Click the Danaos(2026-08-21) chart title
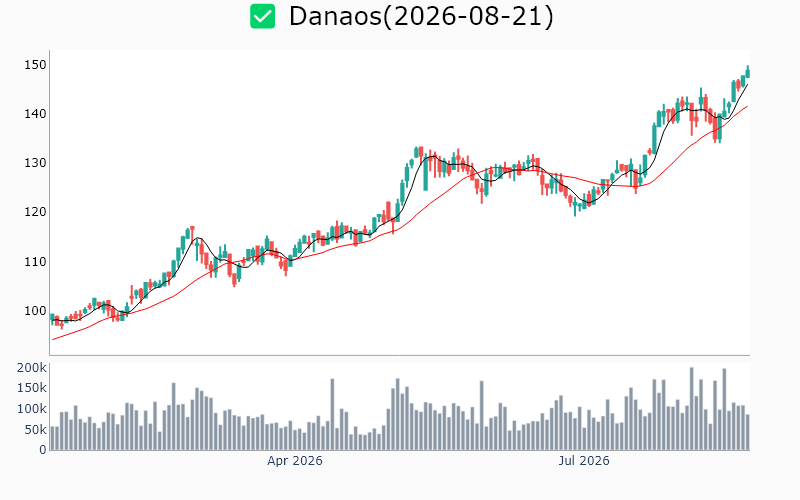Image resolution: width=800 pixels, height=500 pixels. pyautogui.click(x=421, y=16)
